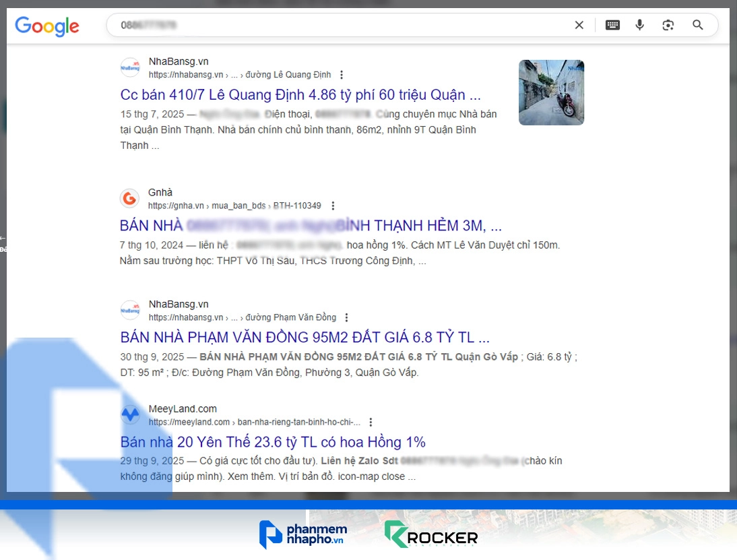The height and width of the screenshot is (560, 737).
Task: Open more options for Phạm Văn Đồng result
Action: (346, 317)
